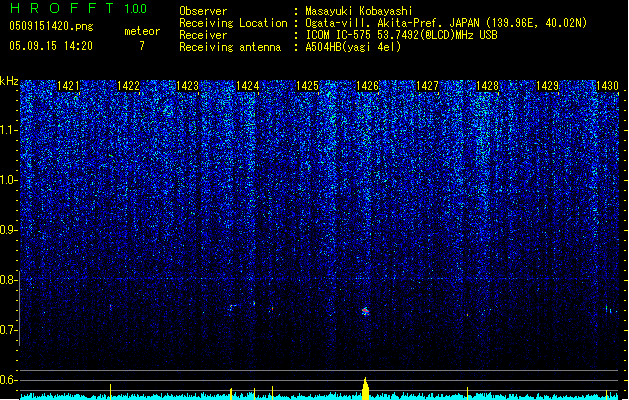The height and width of the screenshot is (400, 629).
Task: Click the ICOM IC-575 receiver value
Action: 401,35
